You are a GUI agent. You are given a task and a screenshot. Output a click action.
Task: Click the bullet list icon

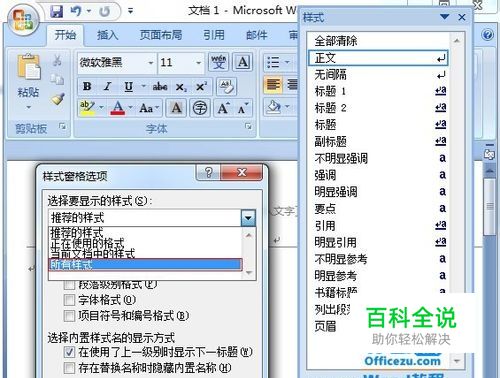(x=273, y=62)
